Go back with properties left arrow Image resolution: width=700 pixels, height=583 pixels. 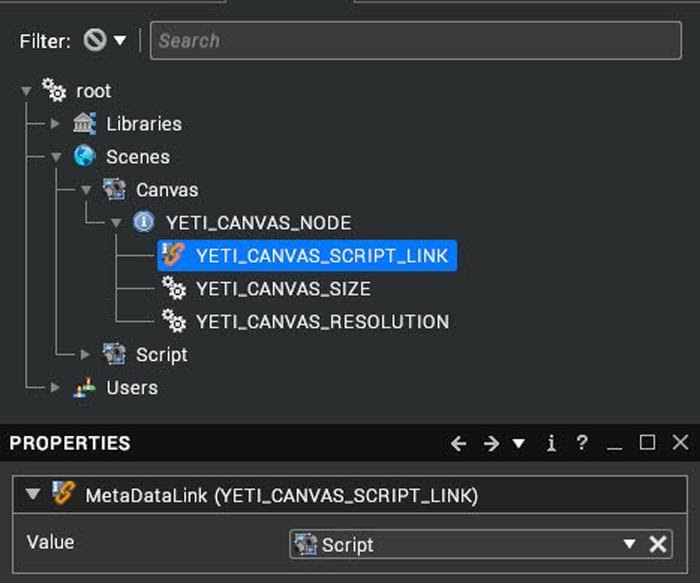point(459,443)
